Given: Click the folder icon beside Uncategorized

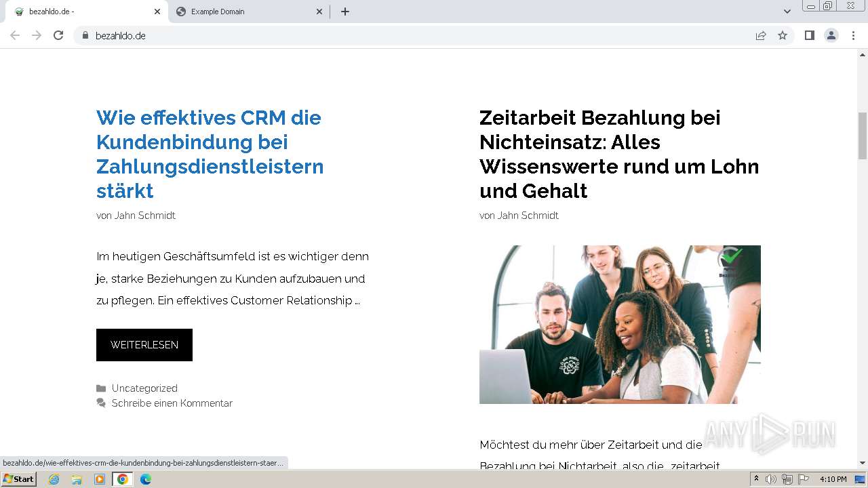Looking at the screenshot, I should pyautogui.click(x=101, y=388).
